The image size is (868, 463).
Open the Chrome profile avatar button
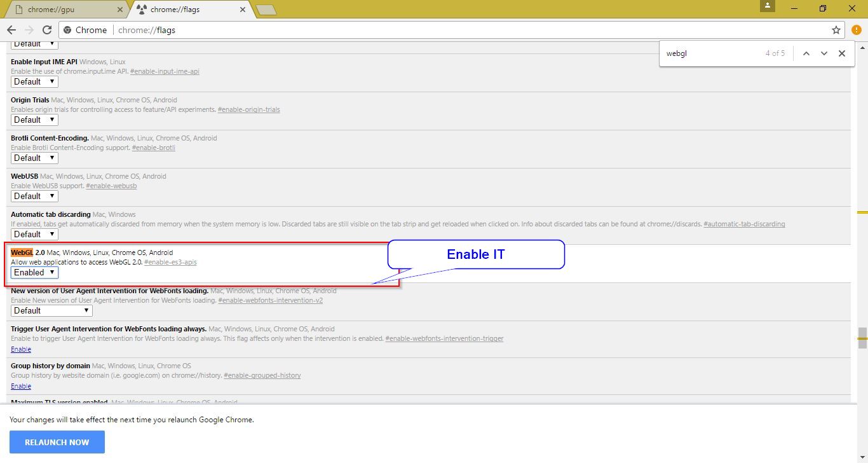[x=769, y=6]
